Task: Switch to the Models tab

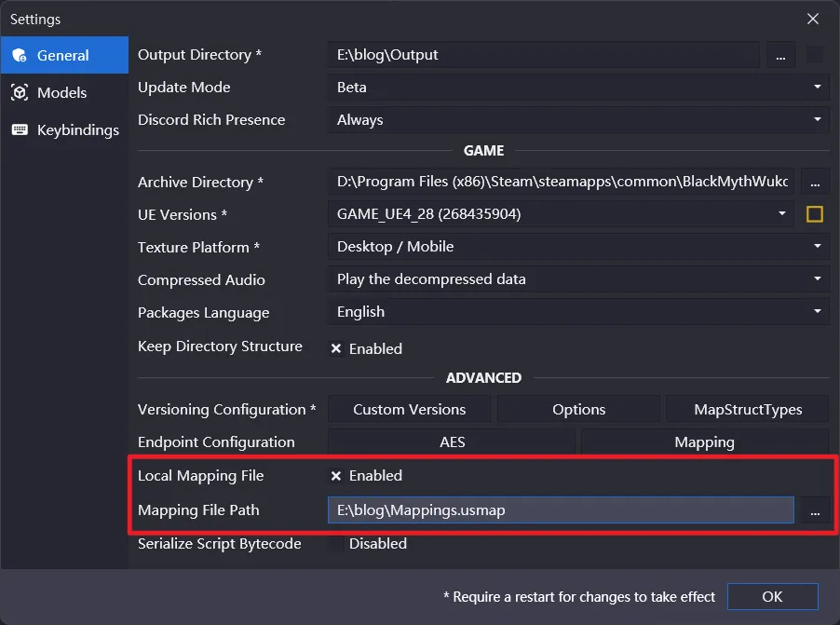Action: pyautogui.click(x=61, y=93)
